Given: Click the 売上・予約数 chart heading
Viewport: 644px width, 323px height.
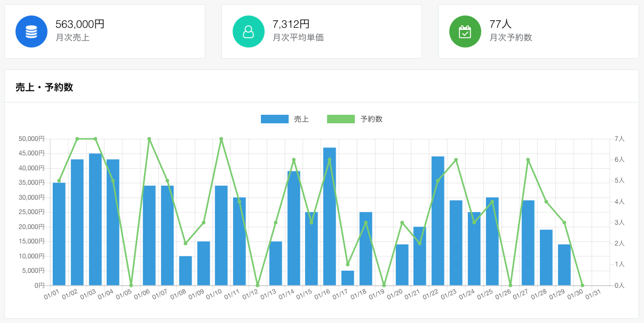Looking at the screenshot, I should [x=44, y=88].
